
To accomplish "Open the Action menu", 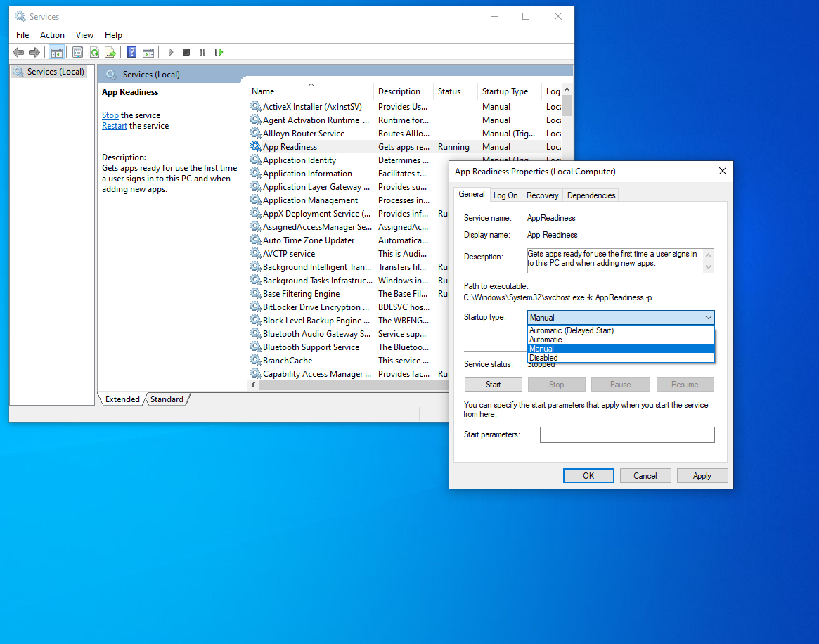I will pyautogui.click(x=52, y=35).
